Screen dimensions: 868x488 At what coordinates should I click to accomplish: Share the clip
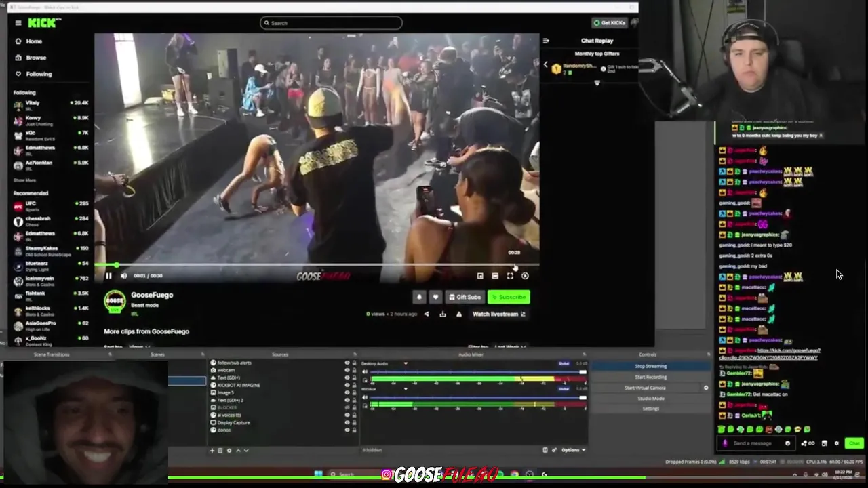point(427,314)
